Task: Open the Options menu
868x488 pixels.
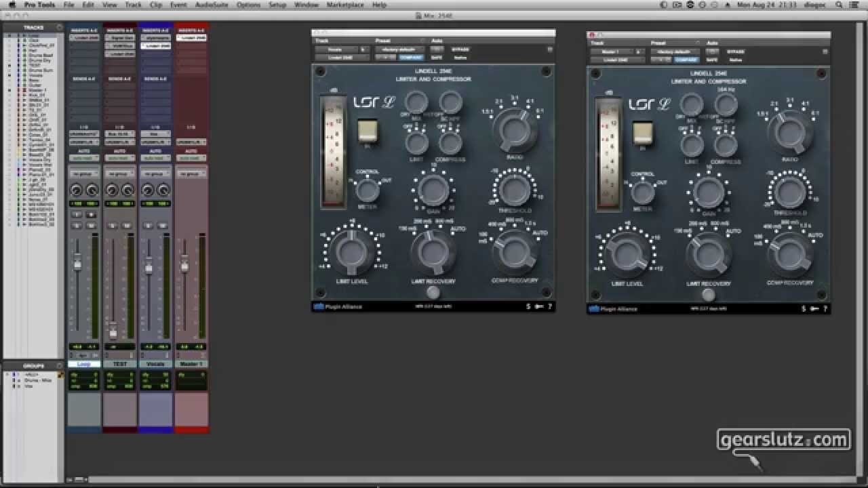Action: pos(248,5)
